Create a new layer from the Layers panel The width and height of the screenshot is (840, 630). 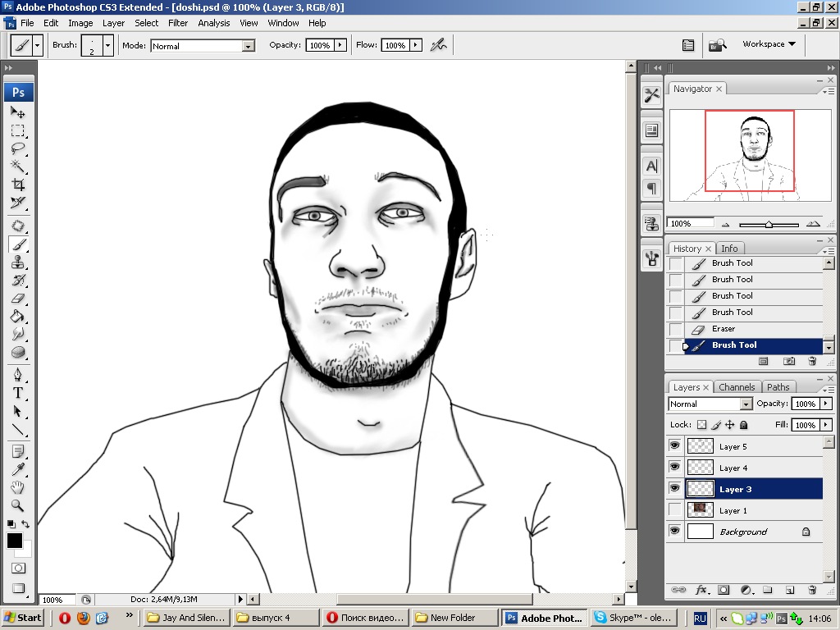click(x=790, y=590)
